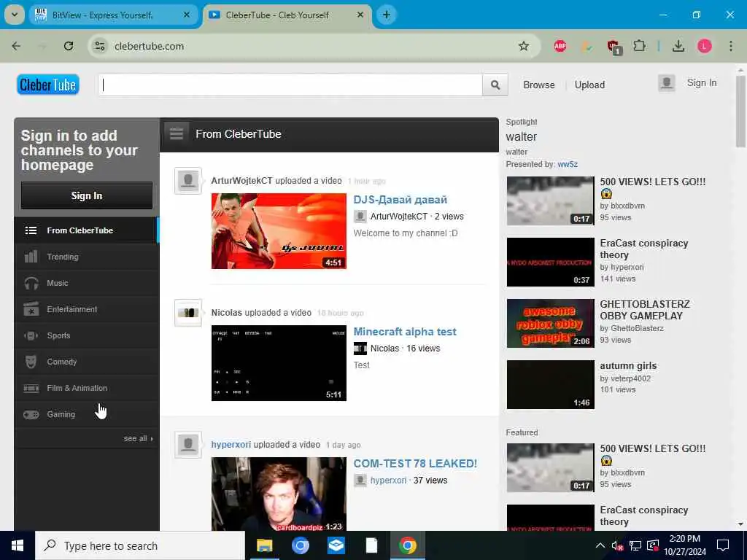The height and width of the screenshot is (560, 747).
Task: Open Spotlight EraCast conspiracy theory thumbnail
Action: coord(550,262)
